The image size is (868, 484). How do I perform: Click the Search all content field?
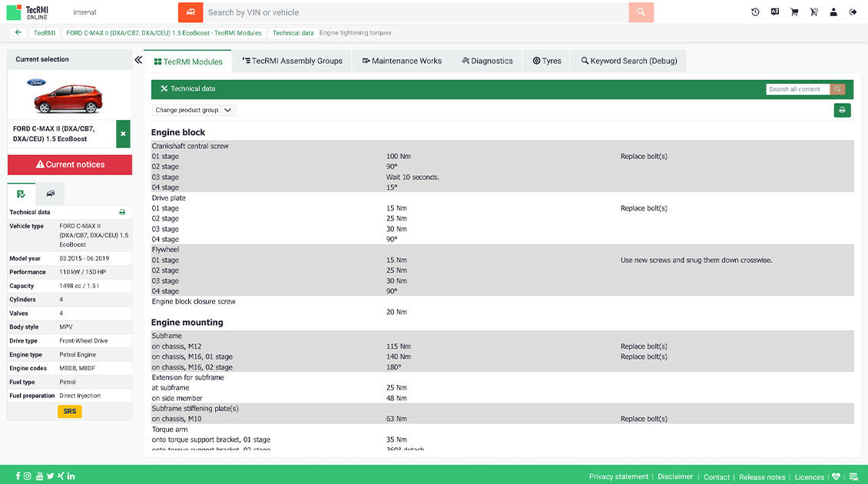point(797,89)
